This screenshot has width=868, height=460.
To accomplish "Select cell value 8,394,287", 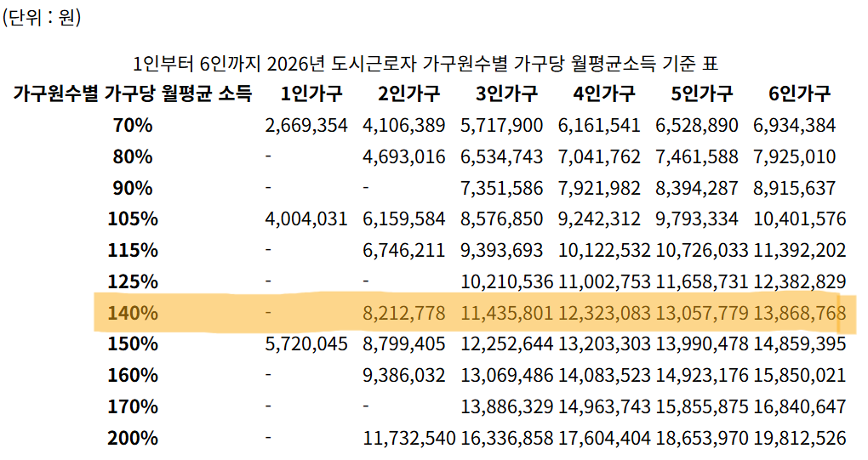I will pos(697,188).
